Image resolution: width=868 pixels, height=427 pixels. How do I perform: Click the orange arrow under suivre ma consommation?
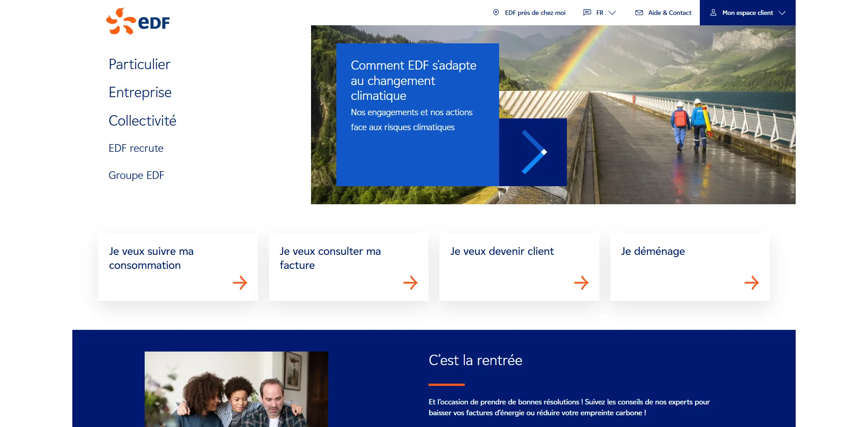pos(240,283)
